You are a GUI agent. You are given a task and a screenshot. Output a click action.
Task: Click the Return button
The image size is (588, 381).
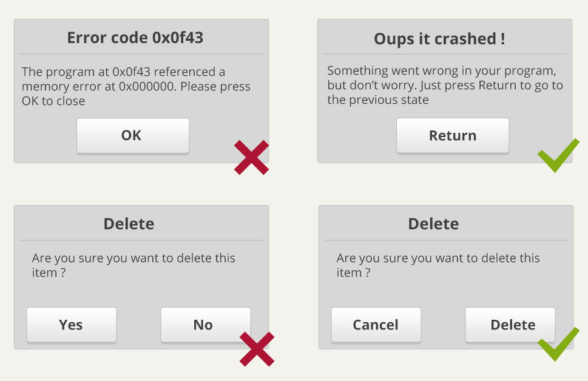tap(453, 135)
